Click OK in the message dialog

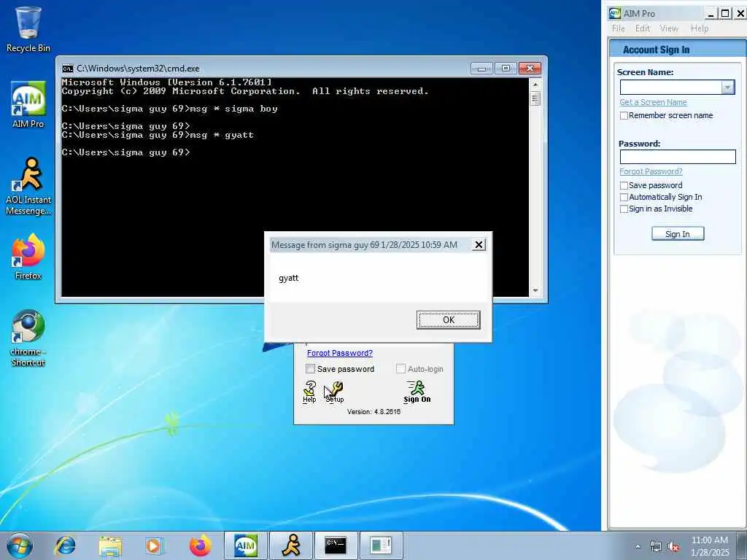(x=449, y=320)
